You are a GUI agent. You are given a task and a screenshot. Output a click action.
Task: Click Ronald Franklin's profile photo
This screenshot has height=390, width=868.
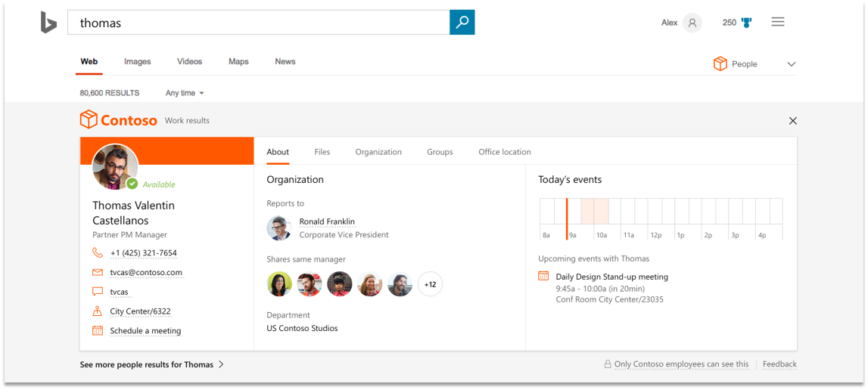pos(279,228)
